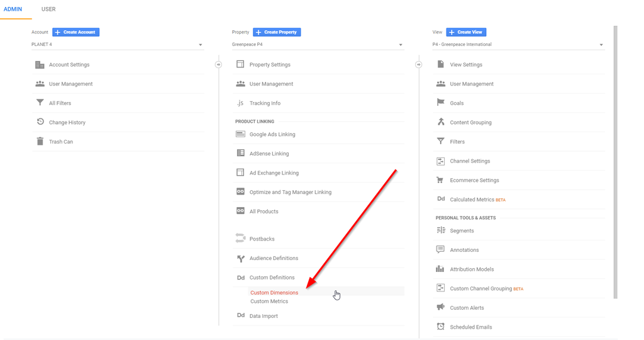The width and height of the screenshot is (644, 340).
Task: Click the All Filters funnel icon
Action: 40,103
